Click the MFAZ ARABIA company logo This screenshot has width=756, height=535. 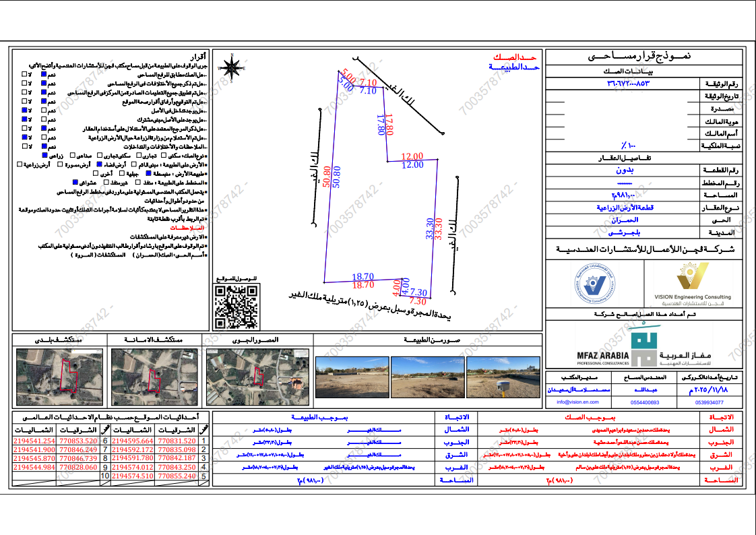643,346
